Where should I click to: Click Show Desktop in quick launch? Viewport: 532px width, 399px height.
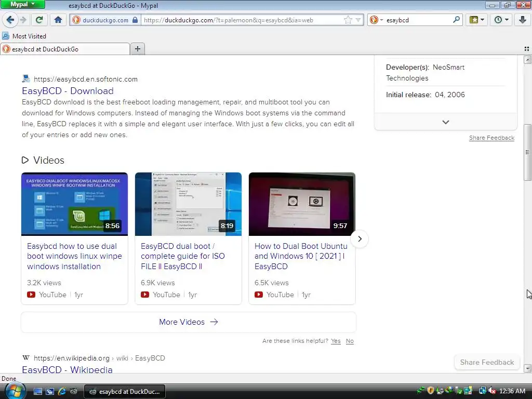click(37, 391)
